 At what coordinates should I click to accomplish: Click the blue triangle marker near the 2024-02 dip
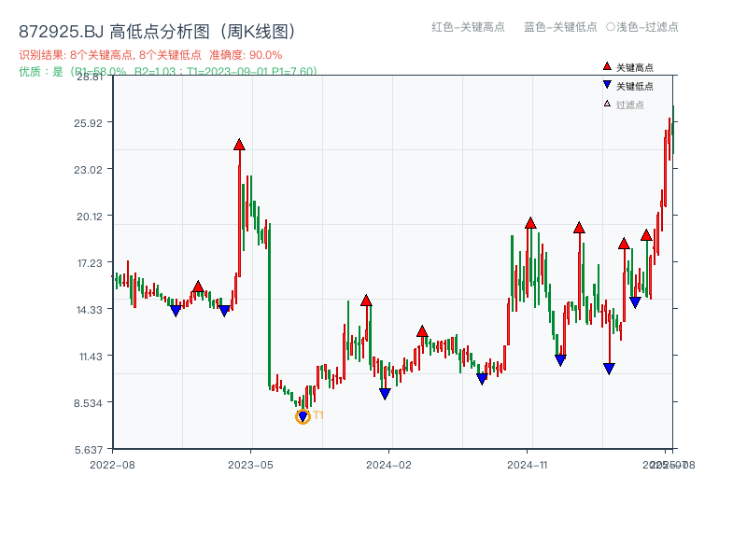tap(385, 394)
